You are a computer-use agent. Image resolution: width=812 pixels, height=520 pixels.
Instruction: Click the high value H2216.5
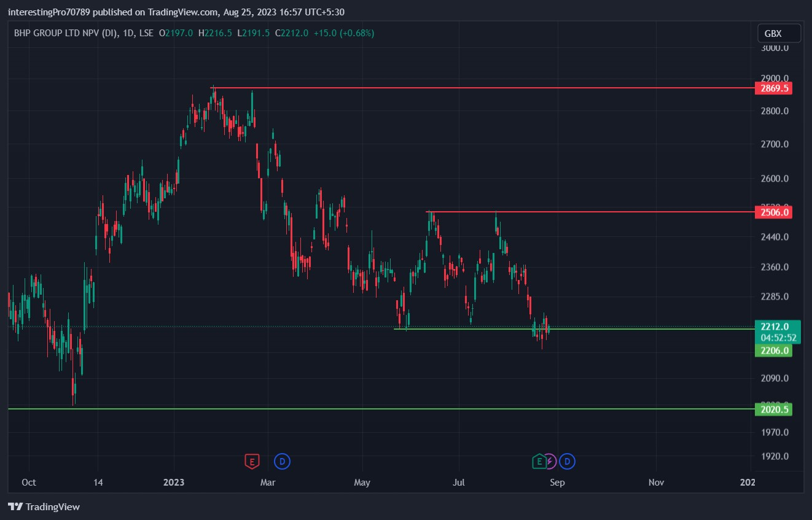(215, 33)
